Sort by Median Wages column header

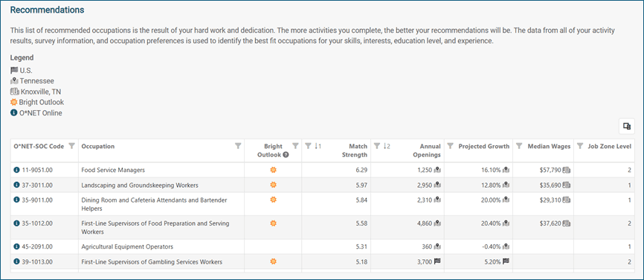[x=549, y=147]
